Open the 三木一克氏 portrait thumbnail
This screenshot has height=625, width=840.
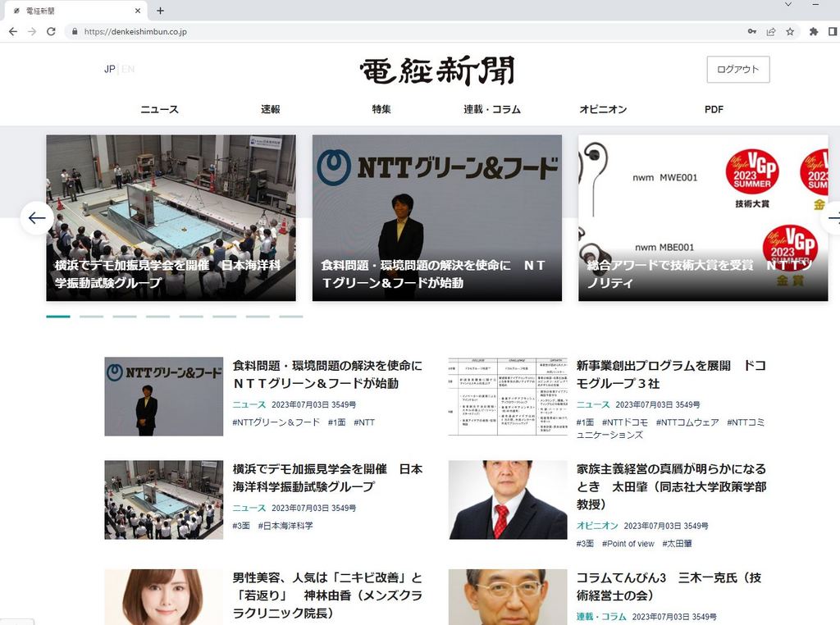coord(508,597)
